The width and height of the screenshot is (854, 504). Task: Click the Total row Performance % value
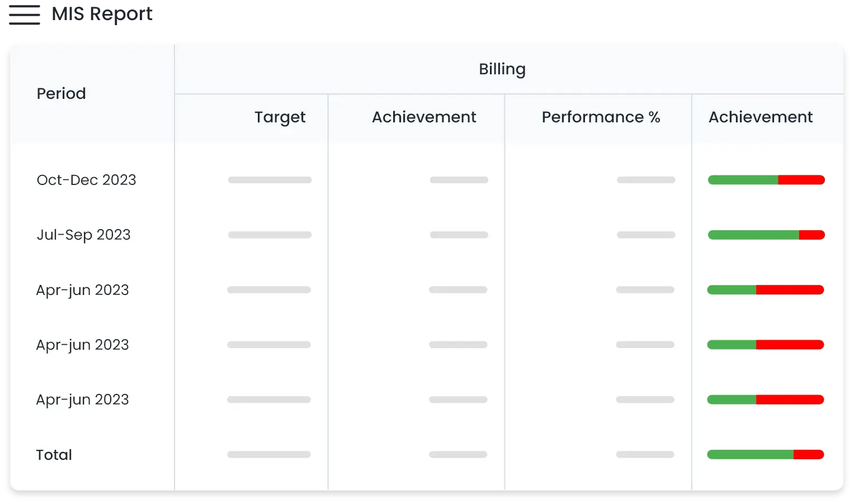[x=645, y=455]
